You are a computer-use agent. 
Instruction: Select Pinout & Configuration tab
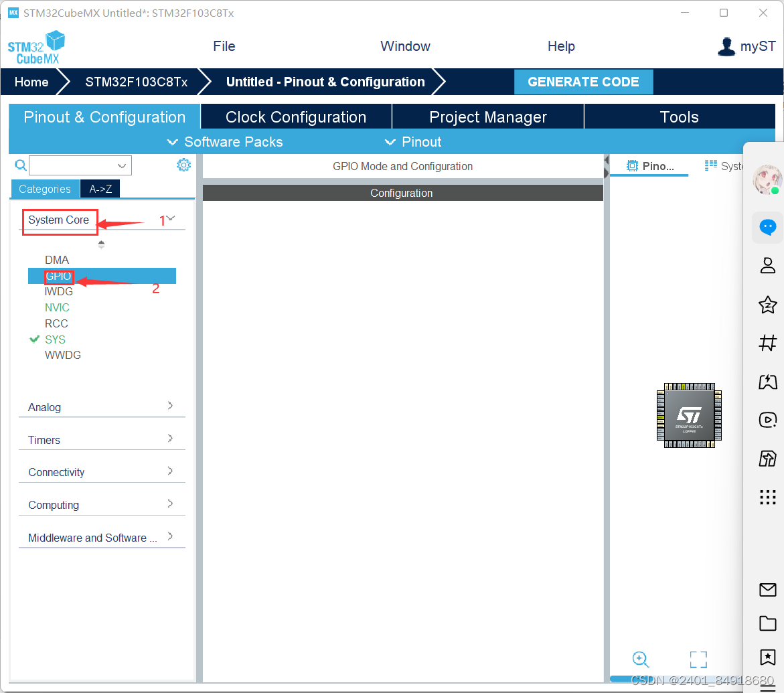pos(104,117)
